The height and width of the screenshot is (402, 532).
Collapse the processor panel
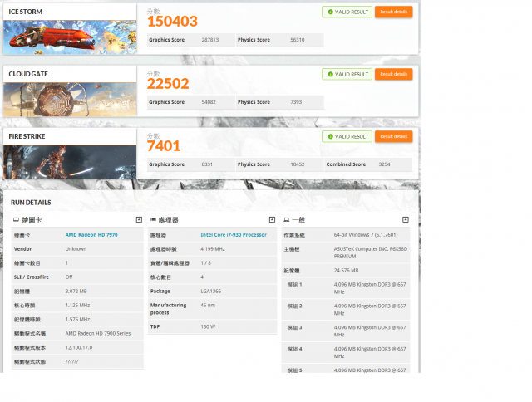pyautogui.click(x=272, y=219)
